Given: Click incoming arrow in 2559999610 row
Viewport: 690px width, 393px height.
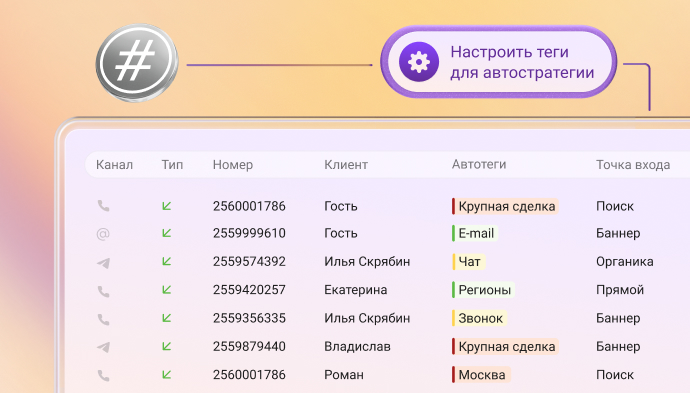Looking at the screenshot, I should [x=166, y=233].
